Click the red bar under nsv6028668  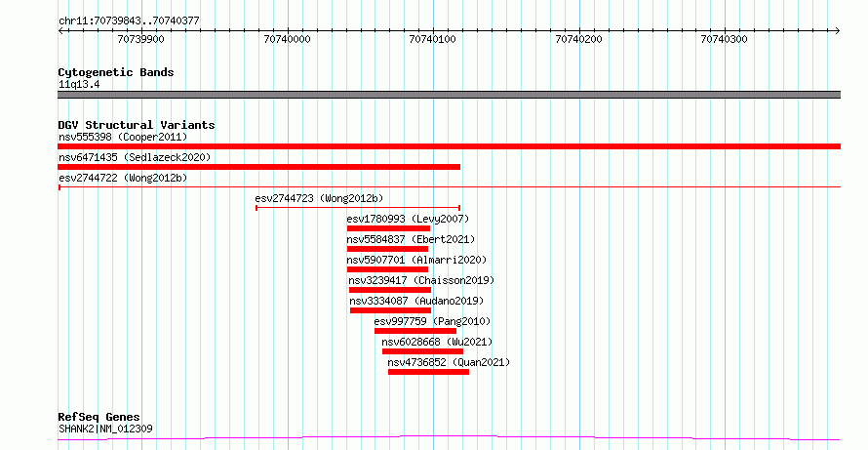point(423,351)
